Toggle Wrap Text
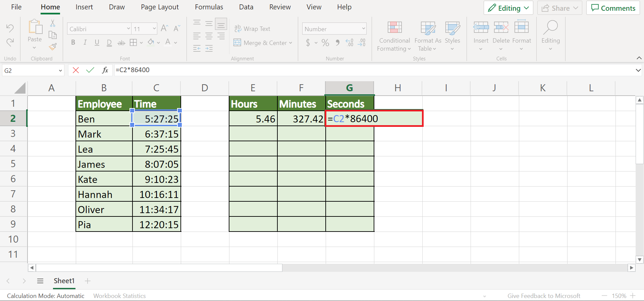This screenshot has height=301, width=644. click(252, 29)
